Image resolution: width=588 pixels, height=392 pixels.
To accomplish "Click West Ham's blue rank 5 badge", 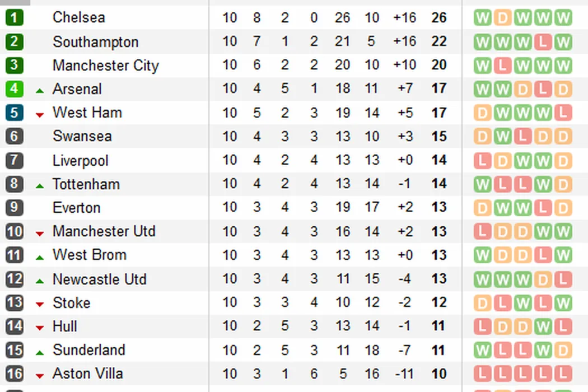I will [x=14, y=113].
